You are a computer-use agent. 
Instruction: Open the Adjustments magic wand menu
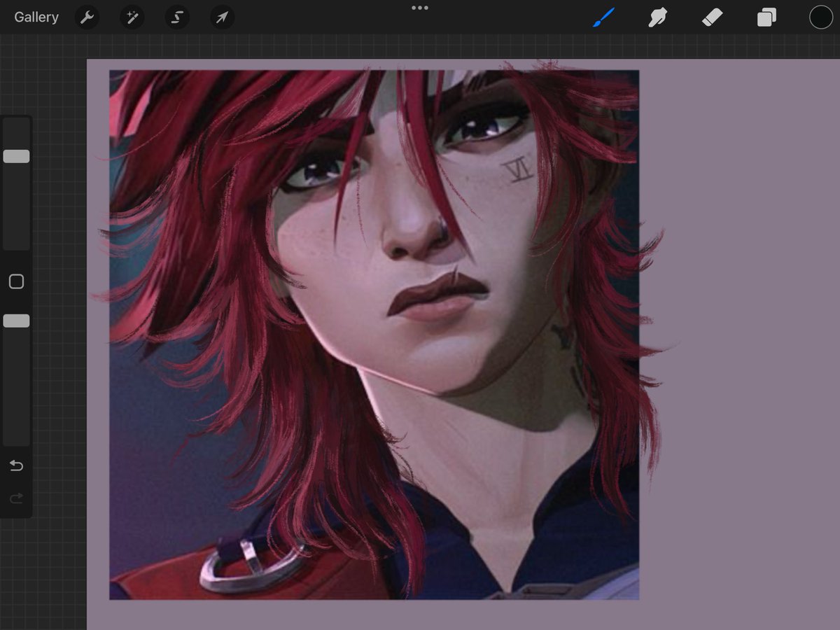132,17
